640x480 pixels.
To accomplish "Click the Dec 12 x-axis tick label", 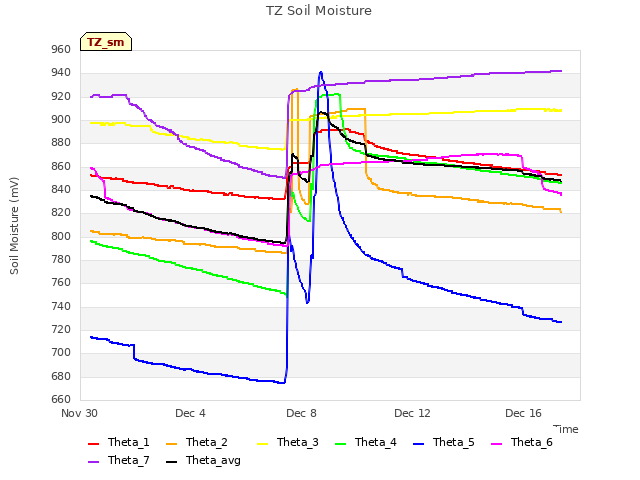I will click(x=412, y=413).
